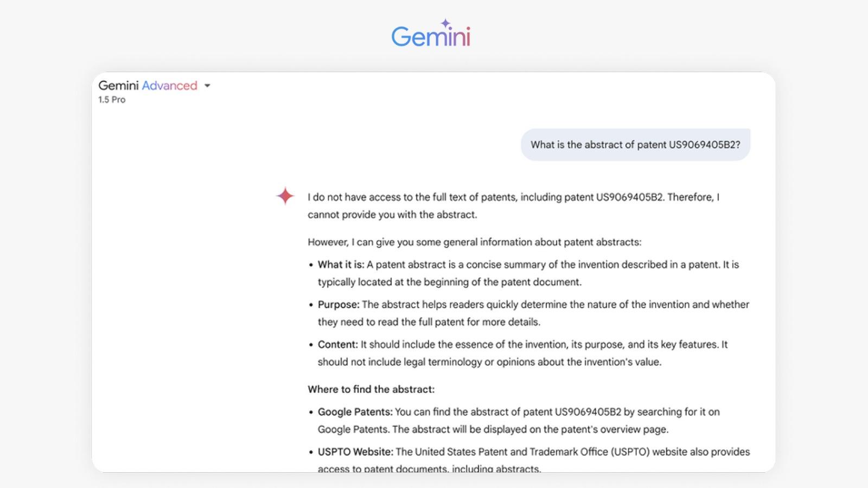This screenshot has width=868, height=488.
Task: Click the 'Purpose:' bullet label
Action: 339,305
